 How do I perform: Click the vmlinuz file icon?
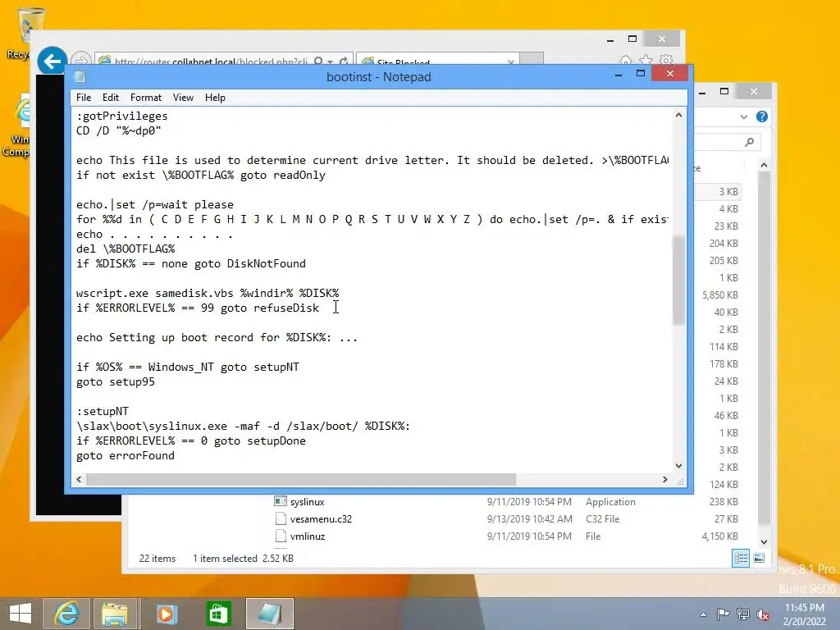281,536
